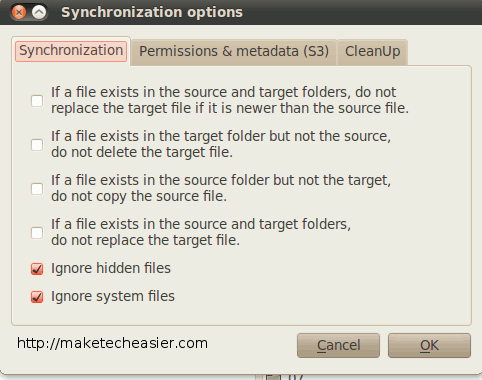Enable do not replace the target file checkbox
Viewport: 482px width, 380px height.
coord(37,233)
